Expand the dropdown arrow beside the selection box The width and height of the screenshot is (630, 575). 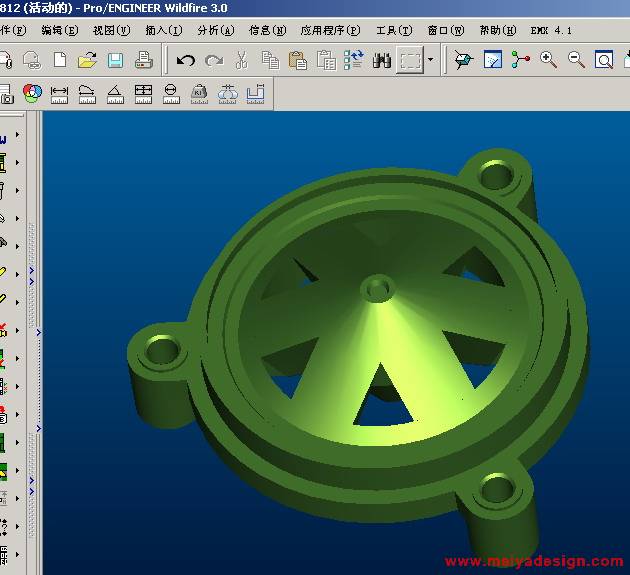(x=431, y=60)
